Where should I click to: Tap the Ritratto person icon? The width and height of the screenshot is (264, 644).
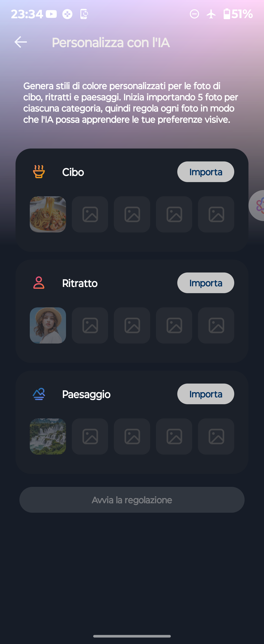39,283
